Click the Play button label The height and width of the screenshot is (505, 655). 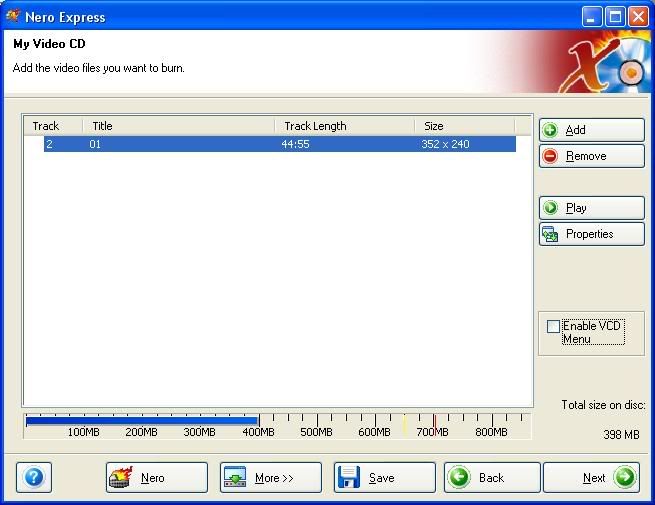coord(576,208)
